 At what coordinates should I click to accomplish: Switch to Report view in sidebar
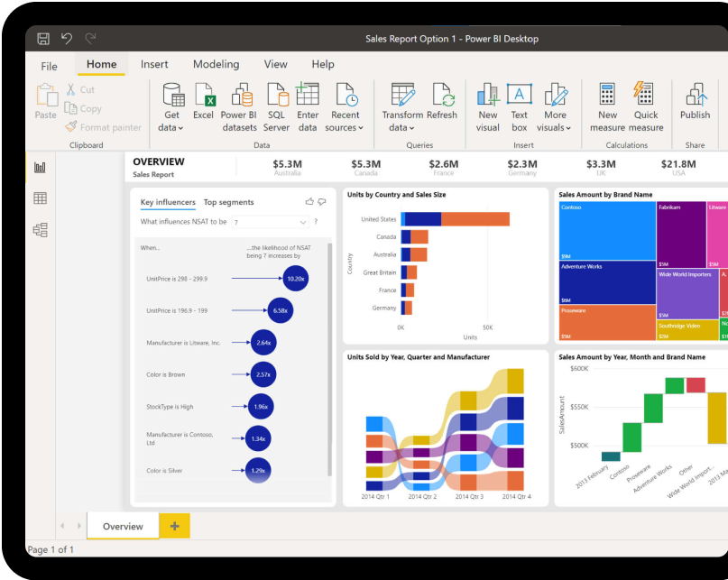tap(40, 167)
